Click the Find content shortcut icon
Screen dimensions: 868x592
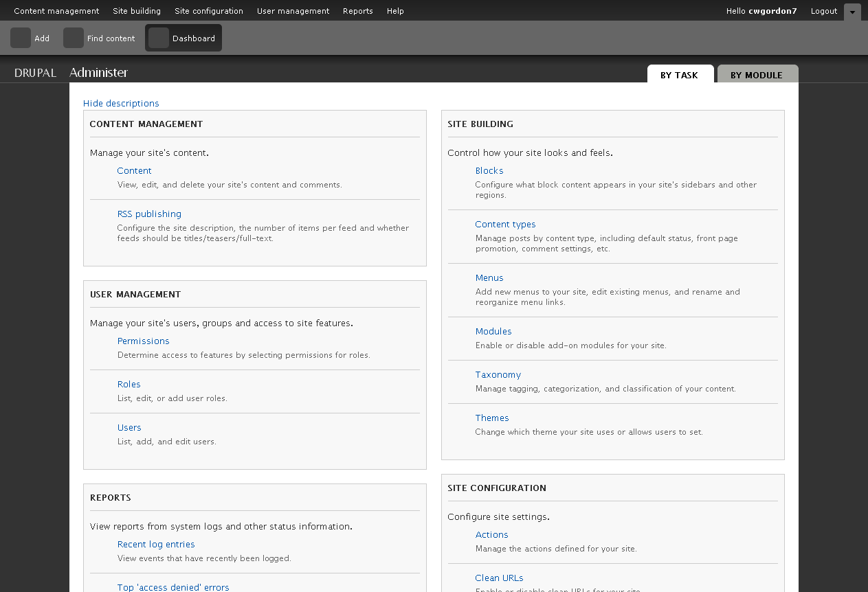coord(74,38)
